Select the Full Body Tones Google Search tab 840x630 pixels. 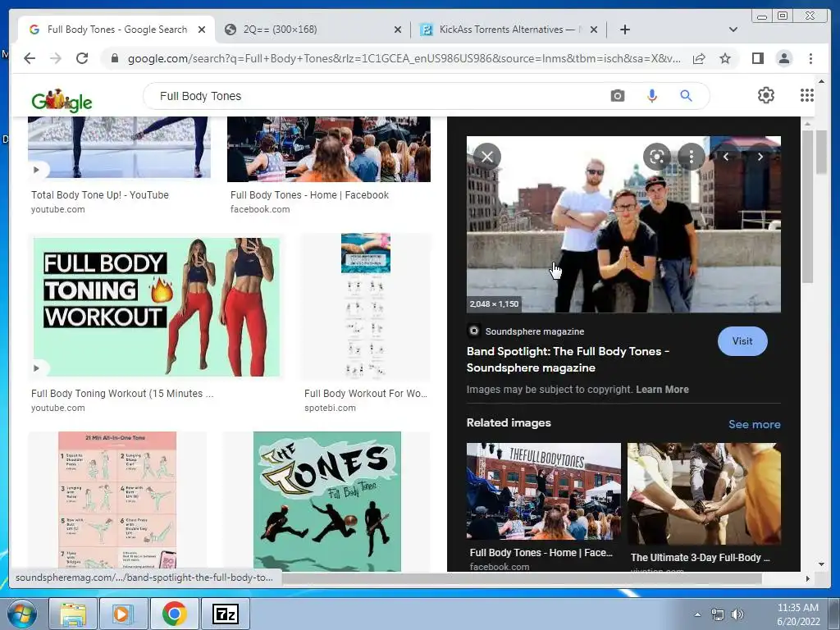click(x=116, y=30)
